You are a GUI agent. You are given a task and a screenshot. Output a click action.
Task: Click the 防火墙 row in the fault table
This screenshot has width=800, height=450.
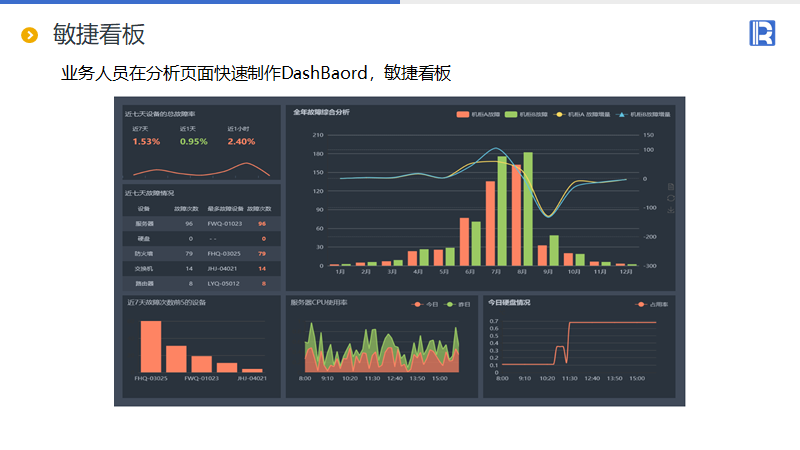coord(200,254)
